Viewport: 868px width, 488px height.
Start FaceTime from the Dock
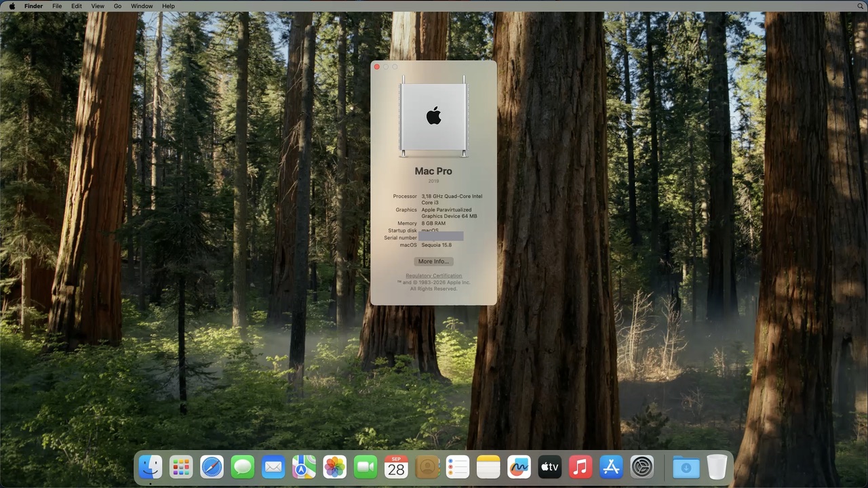tap(366, 467)
